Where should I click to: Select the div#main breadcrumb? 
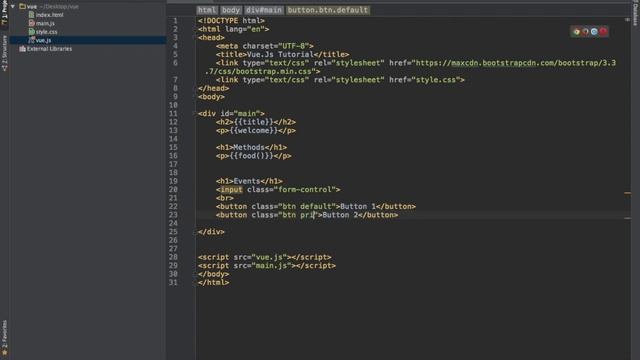[x=264, y=10]
